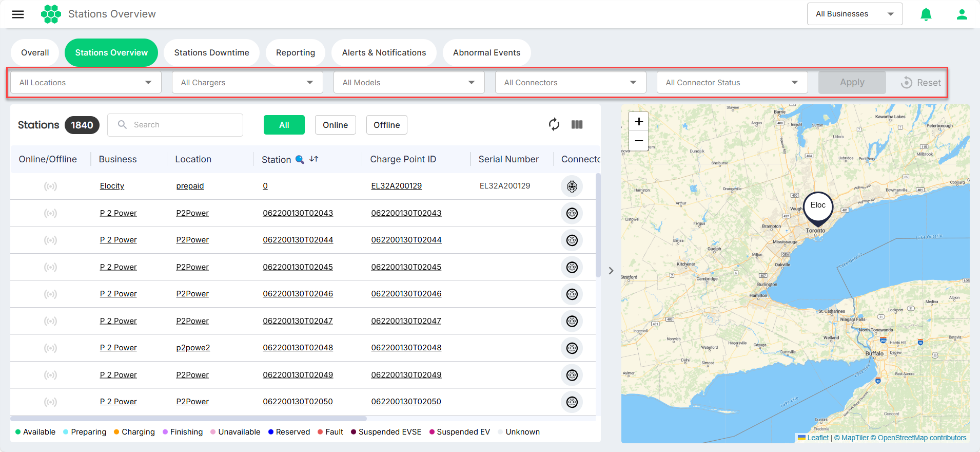Click the Charge Point ID column header
This screenshot has height=452, width=980.
click(403, 159)
